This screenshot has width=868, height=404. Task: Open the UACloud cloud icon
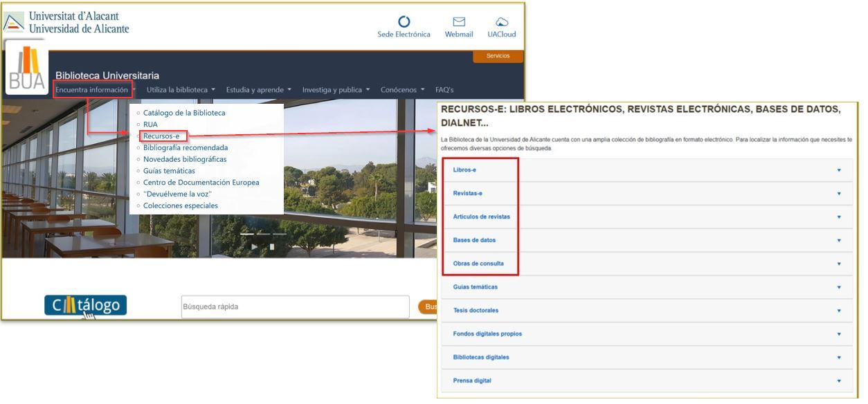click(x=502, y=22)
